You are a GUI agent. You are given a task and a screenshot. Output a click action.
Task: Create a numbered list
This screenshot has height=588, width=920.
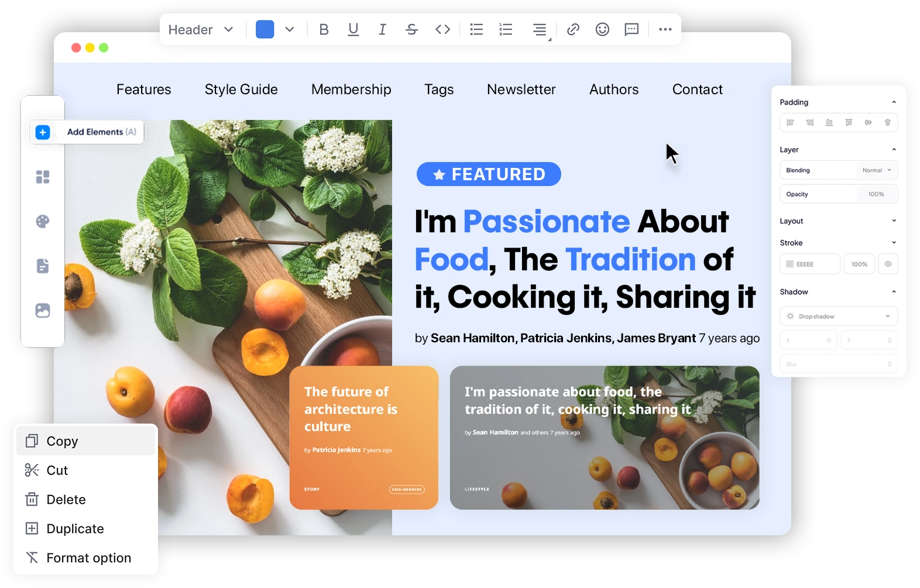[x=506, y=29]
